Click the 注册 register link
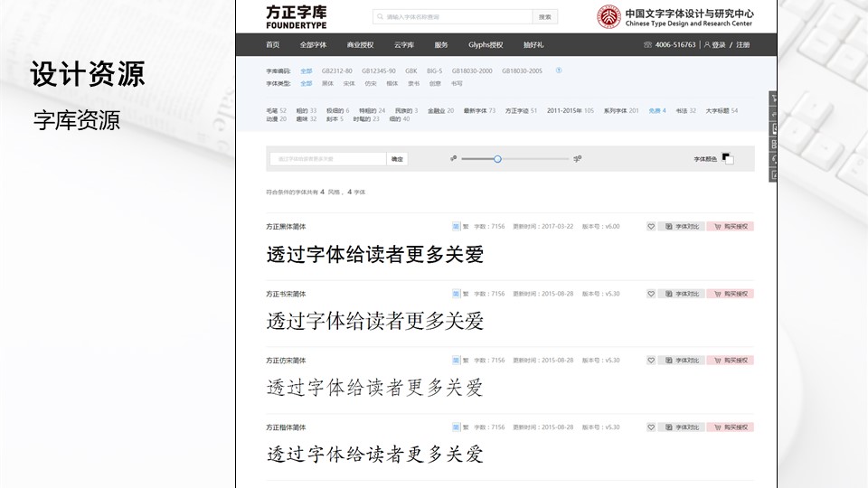 point(743,45)
